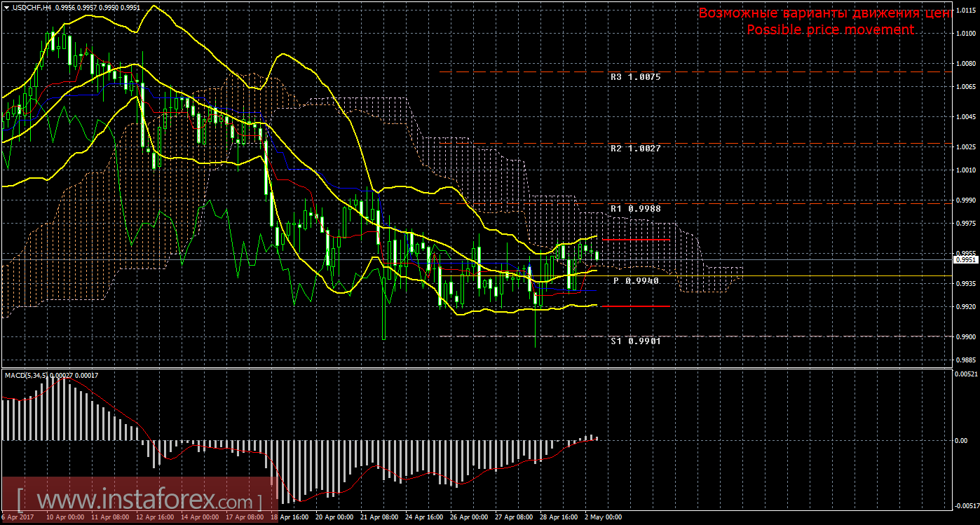Open the www.instaforex.com watermark link
This screenshot has height=525, width=980.
pyautogui.click(x=139, y=500)
